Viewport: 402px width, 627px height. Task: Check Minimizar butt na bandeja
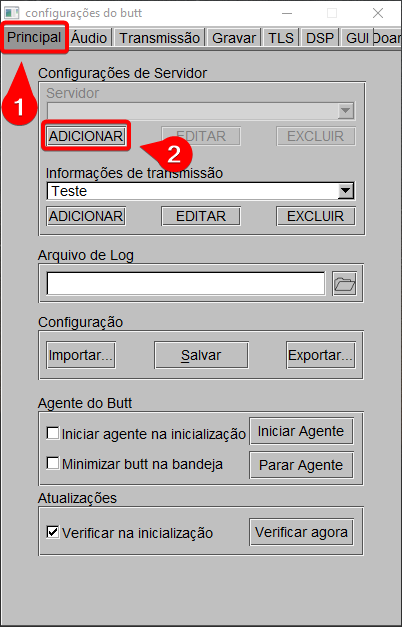(x=53, y=463)
